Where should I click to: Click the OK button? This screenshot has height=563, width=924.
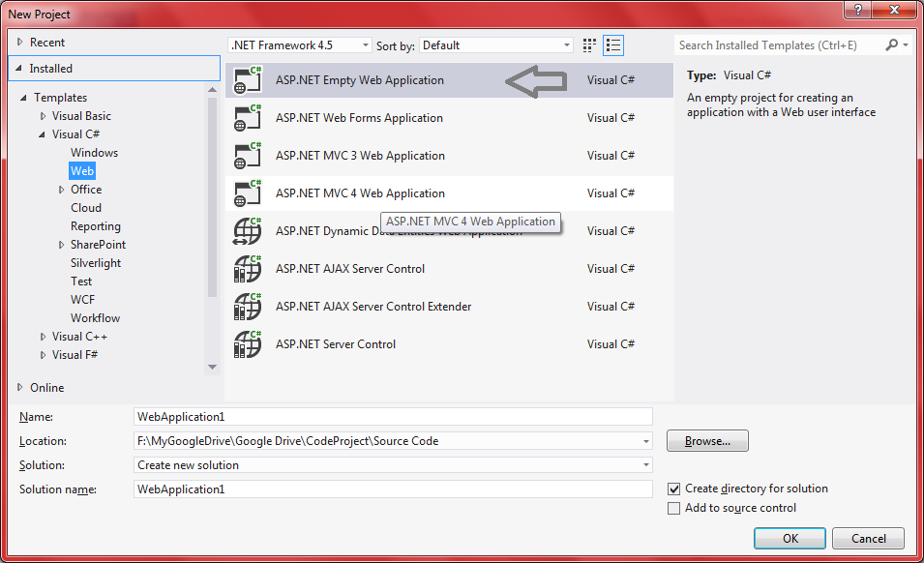click(790, 538)
